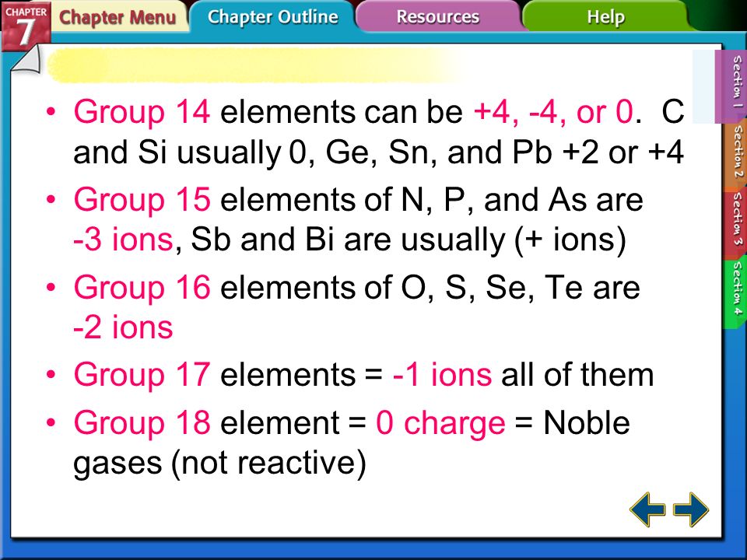Screen dimensions: 747x560
Task: Click the '-1 ions' text
Action: point(442,375)
